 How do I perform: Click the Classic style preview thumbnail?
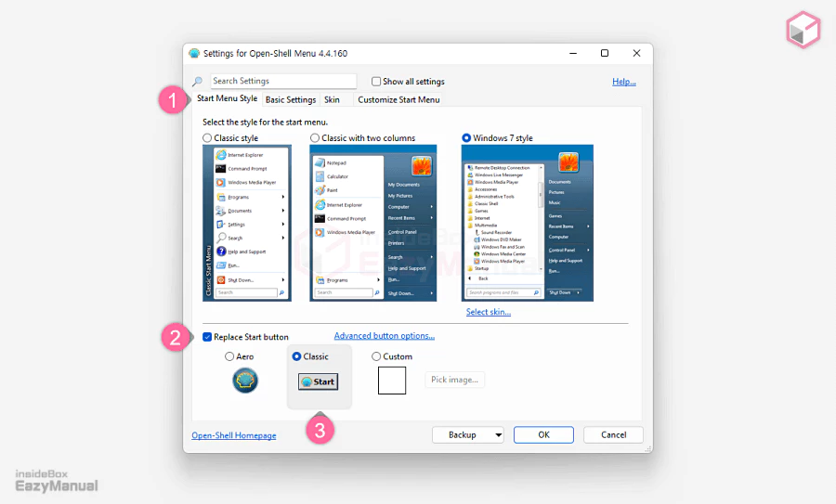point(247,224)
